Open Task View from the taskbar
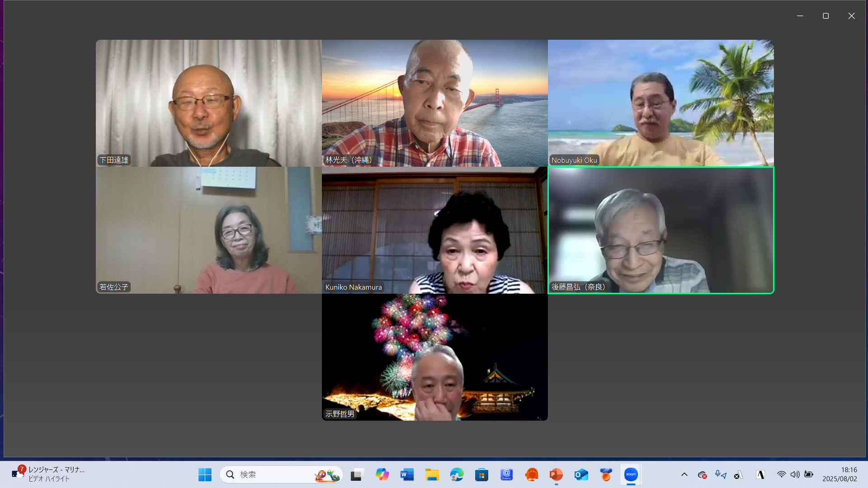This screenshot has height=488, width=868. [x=357, y=474]
